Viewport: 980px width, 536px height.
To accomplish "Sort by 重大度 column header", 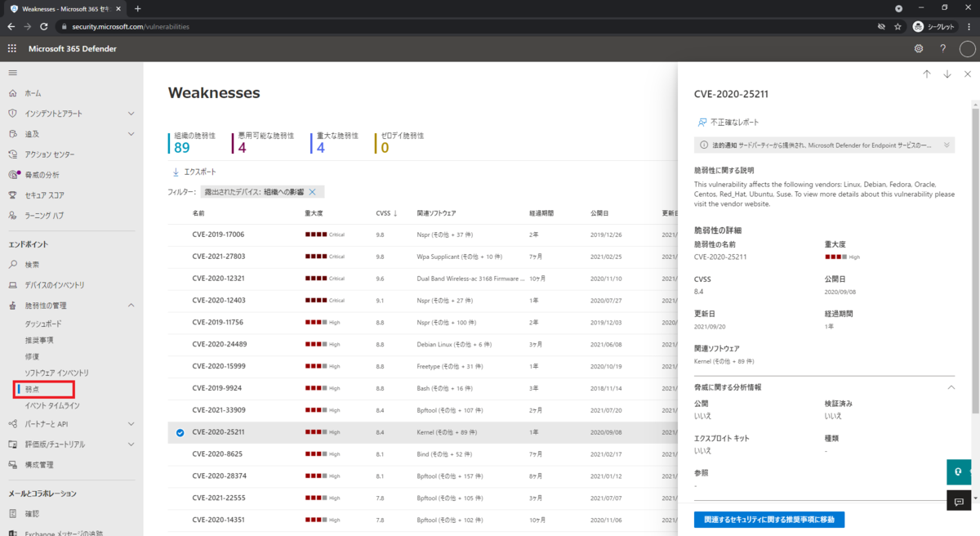I will click(x=314, y=213).
